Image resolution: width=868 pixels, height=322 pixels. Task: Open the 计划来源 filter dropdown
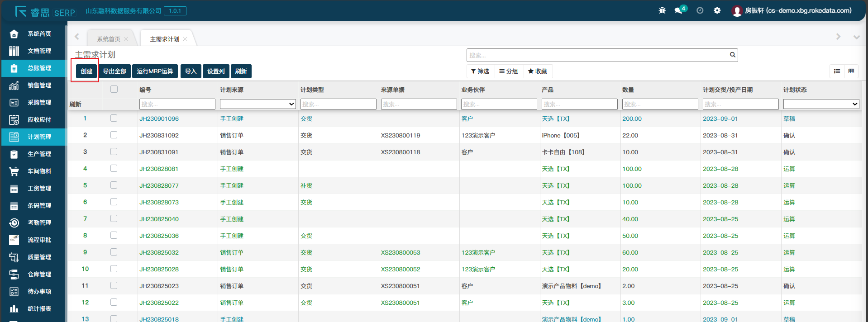[x=258, y=104]
